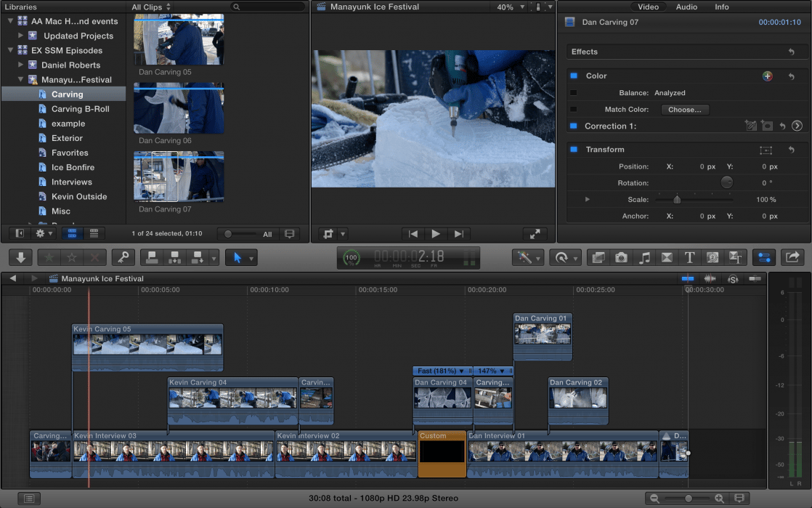Open the Transitions browser
Screen dimensions: 812x508
pyautogui.click(x=667, y=257)
